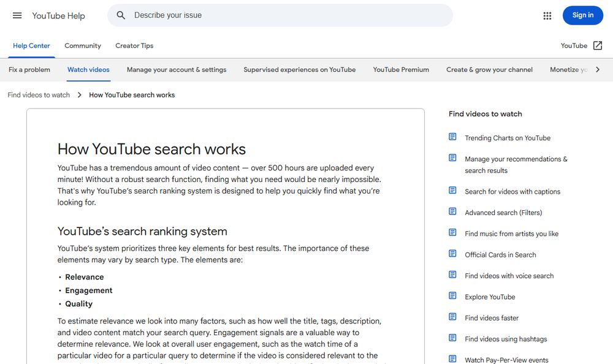The image size is (613, 364).
Task: Open Find videos with voice search article
Action: click(x=509, y=276)
